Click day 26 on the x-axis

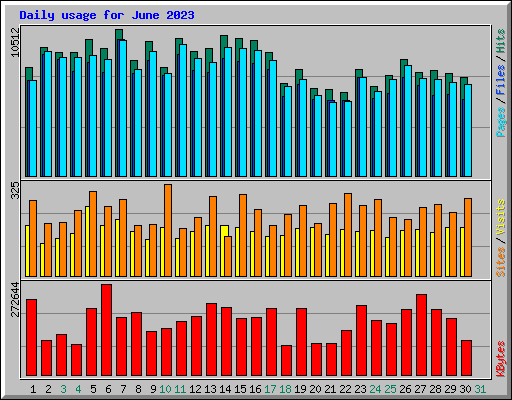405,389
